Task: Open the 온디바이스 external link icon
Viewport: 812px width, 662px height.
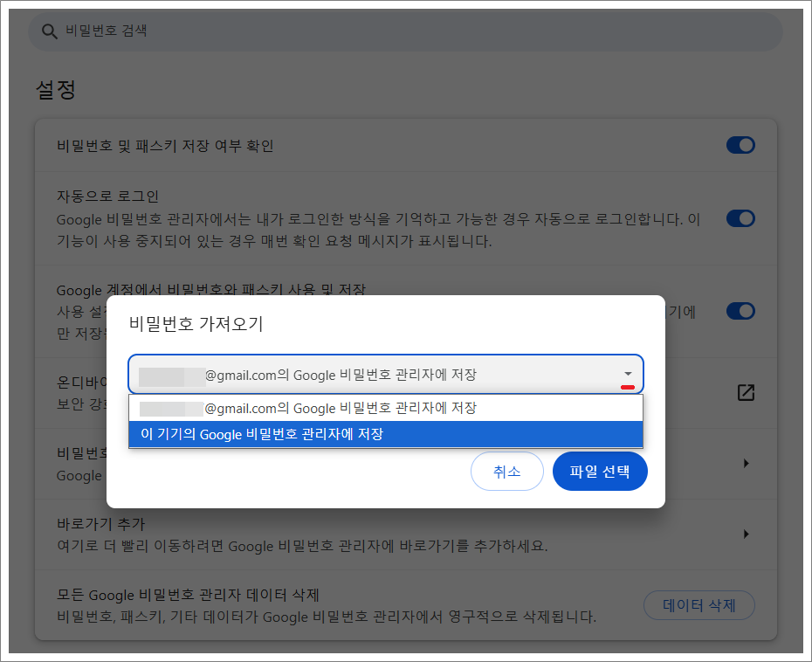Action: click(745, 394)
